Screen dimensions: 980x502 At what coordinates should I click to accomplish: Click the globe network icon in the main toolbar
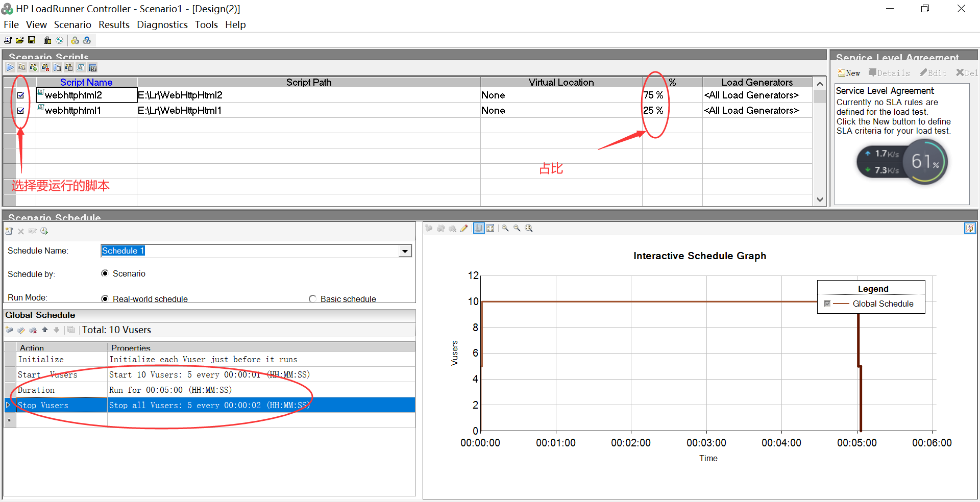(x=60, y=40)
